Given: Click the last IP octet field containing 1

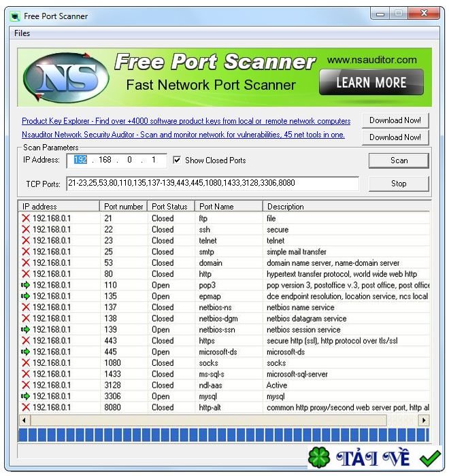Looking at the screenshot, I should [154, 160].
